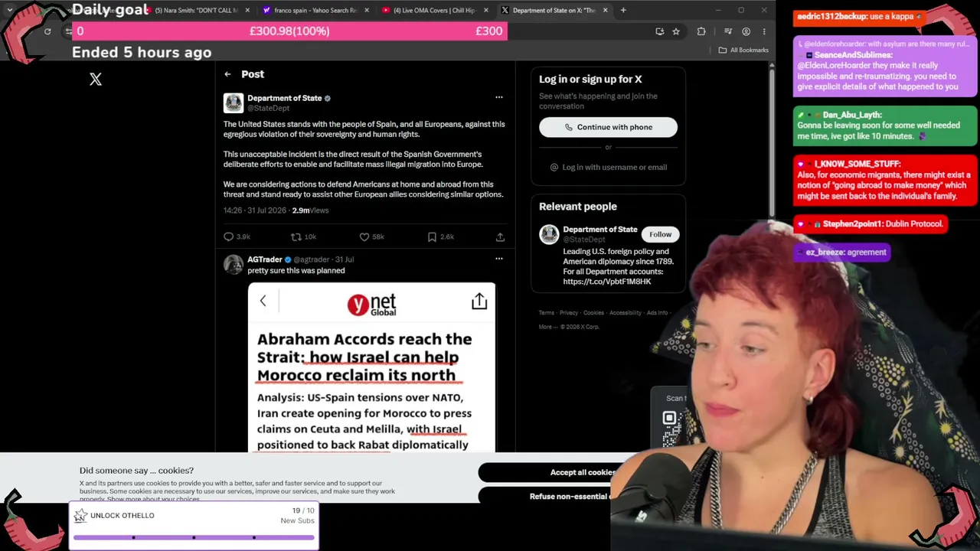Open the browser extensions puzzle icon
Viewport: 980px width, 551px height.
701,31
